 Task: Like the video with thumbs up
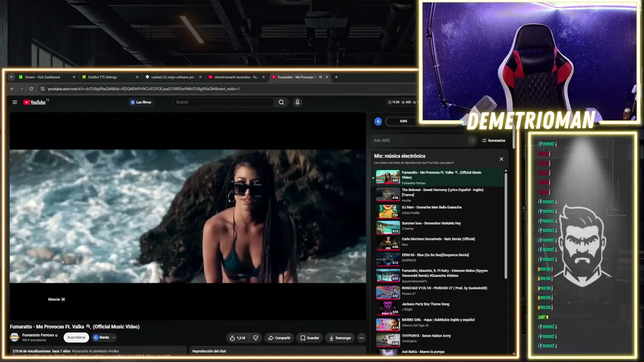[x=237, y=338]
